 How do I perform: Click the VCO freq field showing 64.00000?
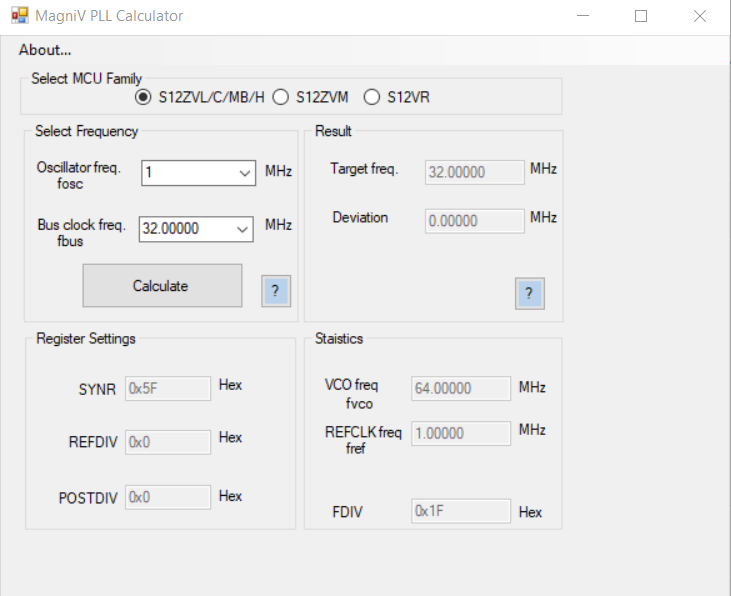coord(461,388)
